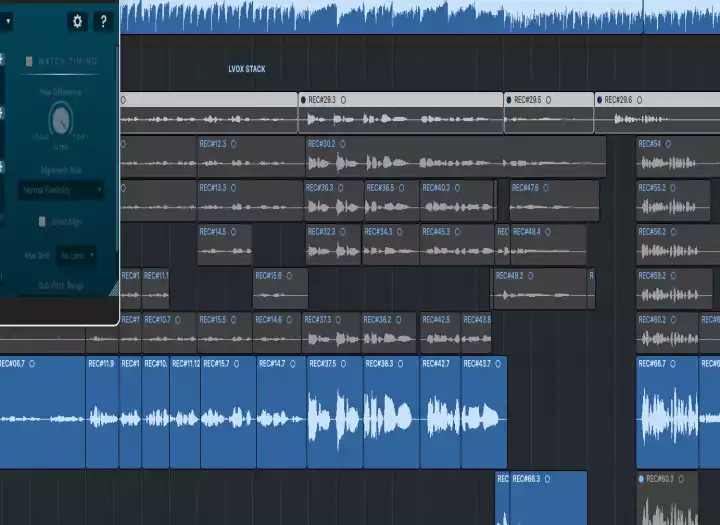
Task: Select the gray clip REC#15.5
Action: pos(225,333)
